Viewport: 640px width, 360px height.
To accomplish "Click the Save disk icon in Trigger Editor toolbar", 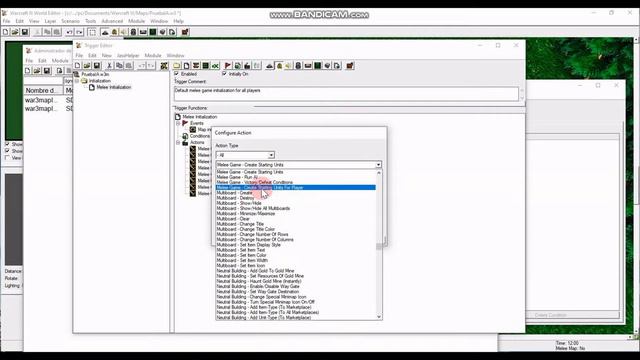I will pos(97,66).
